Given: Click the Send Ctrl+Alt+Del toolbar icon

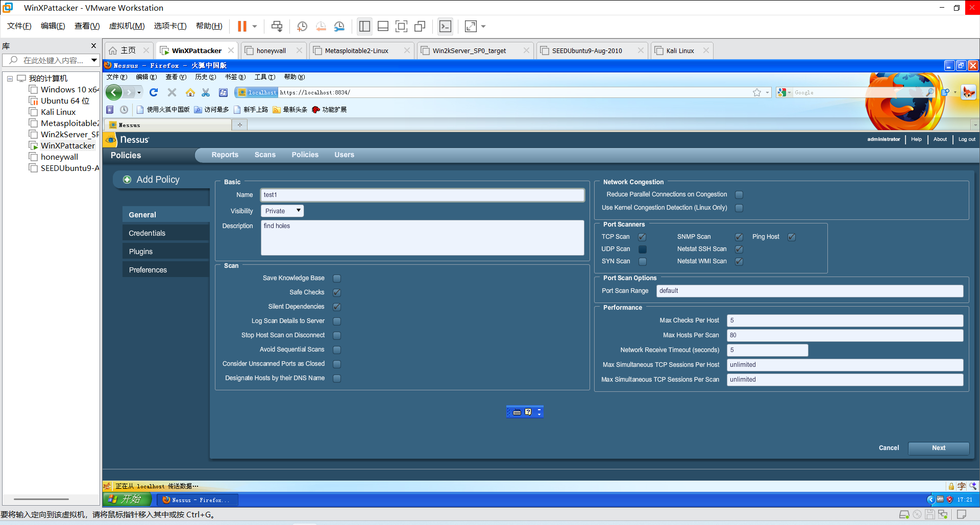Looking at the screenshot, I should (277, 26).
